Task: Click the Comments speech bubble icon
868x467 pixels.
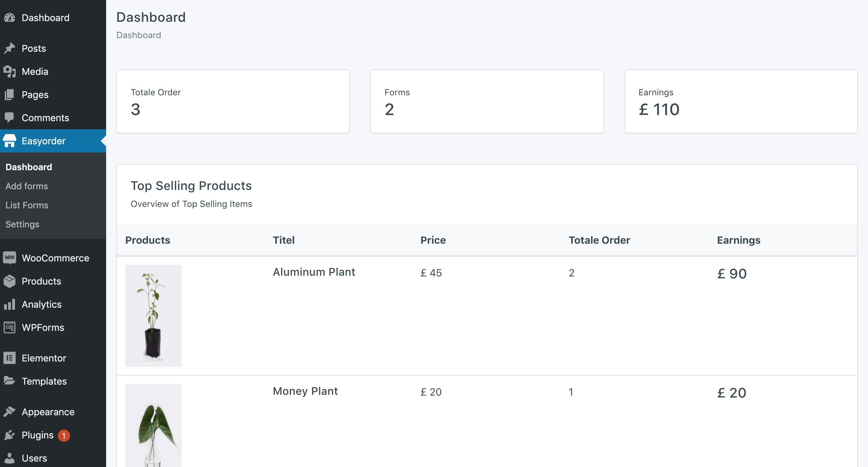Action: [x=10, y=118]
